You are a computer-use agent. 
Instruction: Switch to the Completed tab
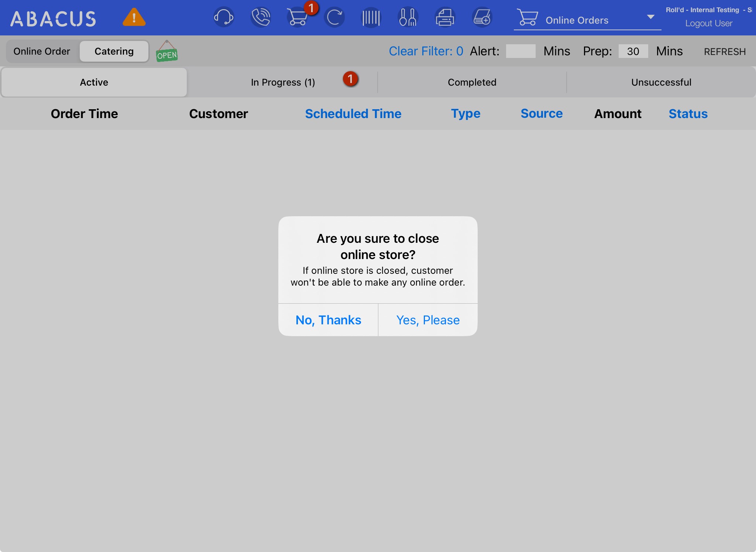point(472,82)
